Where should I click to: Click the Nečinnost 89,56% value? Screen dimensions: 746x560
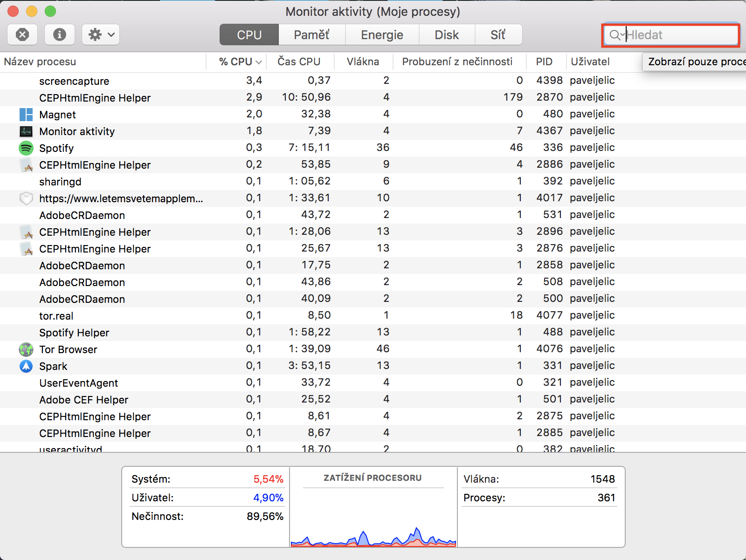click(265, 516)
